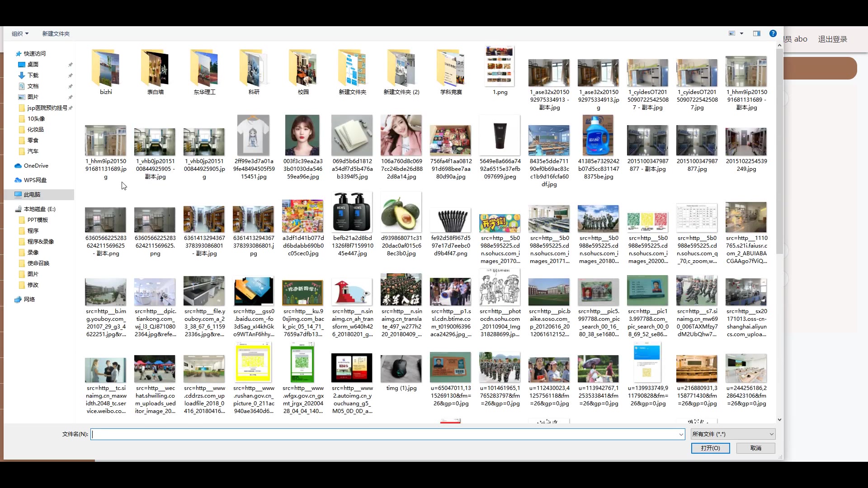Click 新建文件夹 toolbar item
This screenshot has width=868, height=488.
click(56, 34)
